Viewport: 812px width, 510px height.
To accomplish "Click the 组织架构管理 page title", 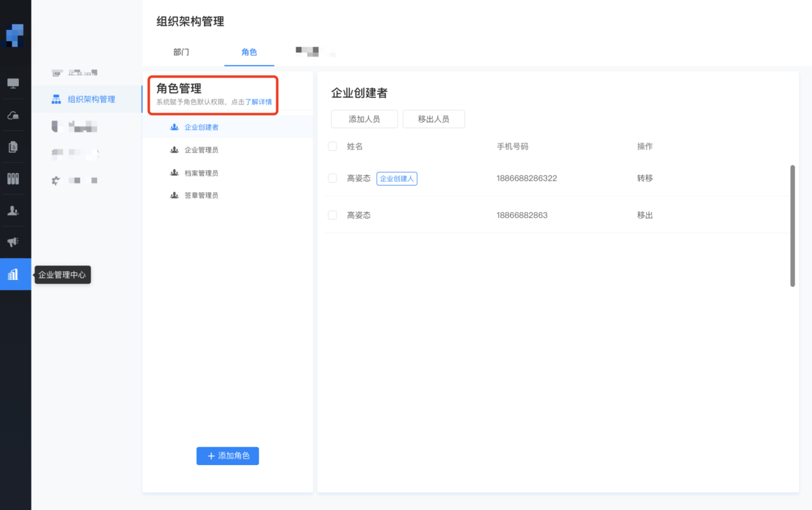I will (190, 22).
